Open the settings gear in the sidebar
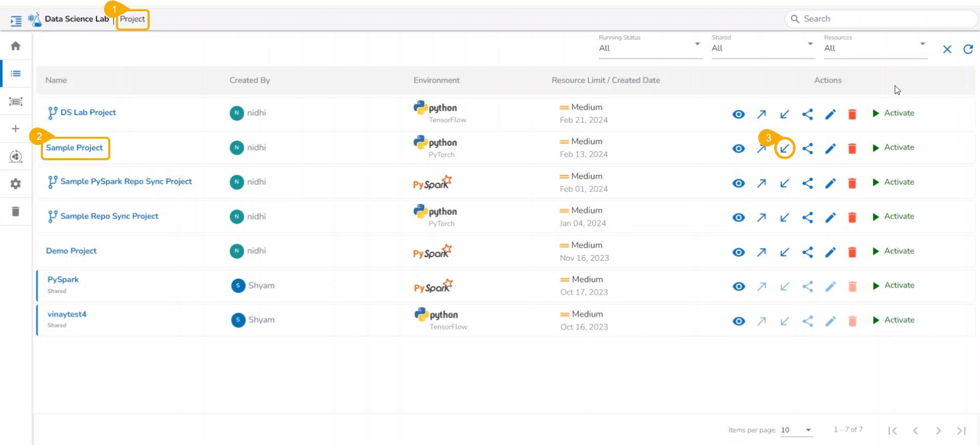Viewport: 980px width, 445px height. coord(16,184)
